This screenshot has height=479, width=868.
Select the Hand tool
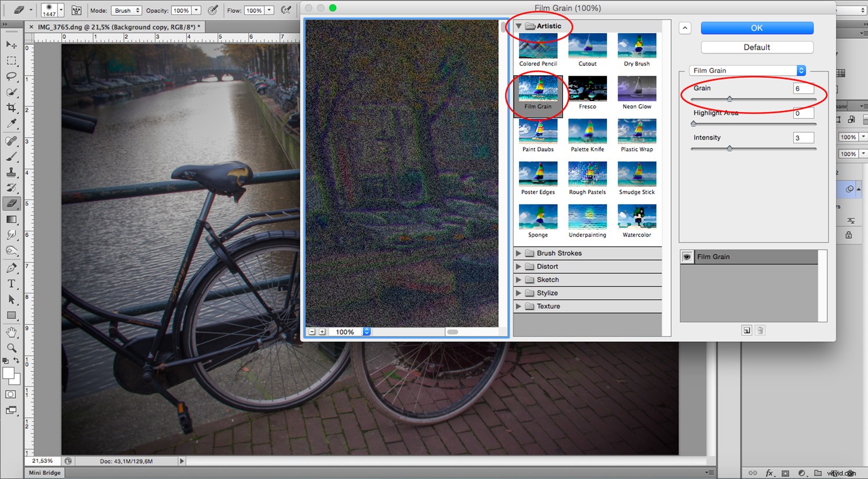(x=12, y=332)
